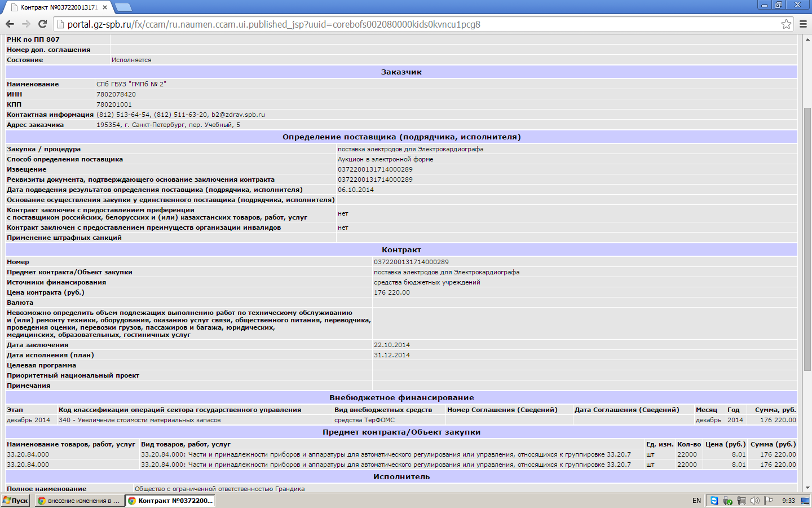Click the 'Номер Соглашения (Сведений)' column header
812x508 pixels.
[x=502, y=410]
